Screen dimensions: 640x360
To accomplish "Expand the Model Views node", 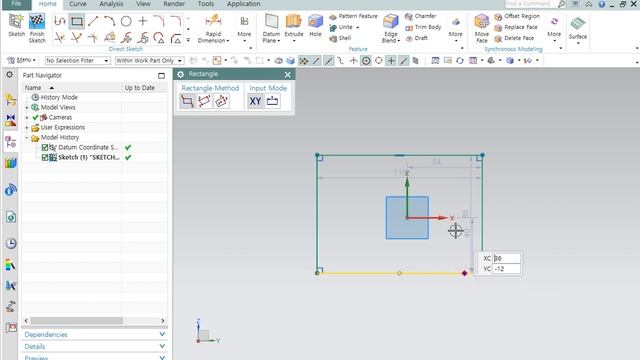I will click(27, 107).
